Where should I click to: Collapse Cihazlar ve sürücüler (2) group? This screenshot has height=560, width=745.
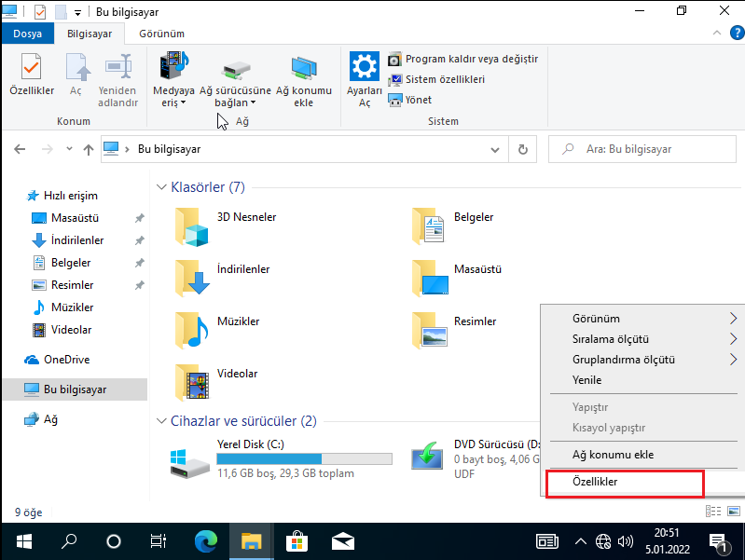coord(161,421)
